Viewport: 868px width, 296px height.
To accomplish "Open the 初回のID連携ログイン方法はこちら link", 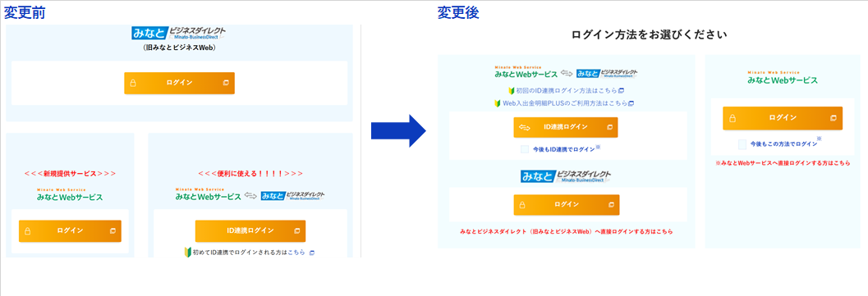I will coord(567,90).
